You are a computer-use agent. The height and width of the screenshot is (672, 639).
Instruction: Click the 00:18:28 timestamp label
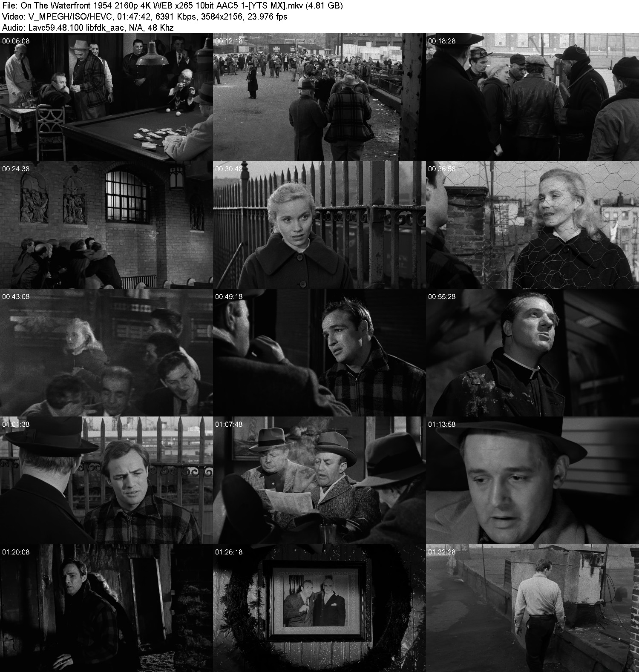(442, 41)
